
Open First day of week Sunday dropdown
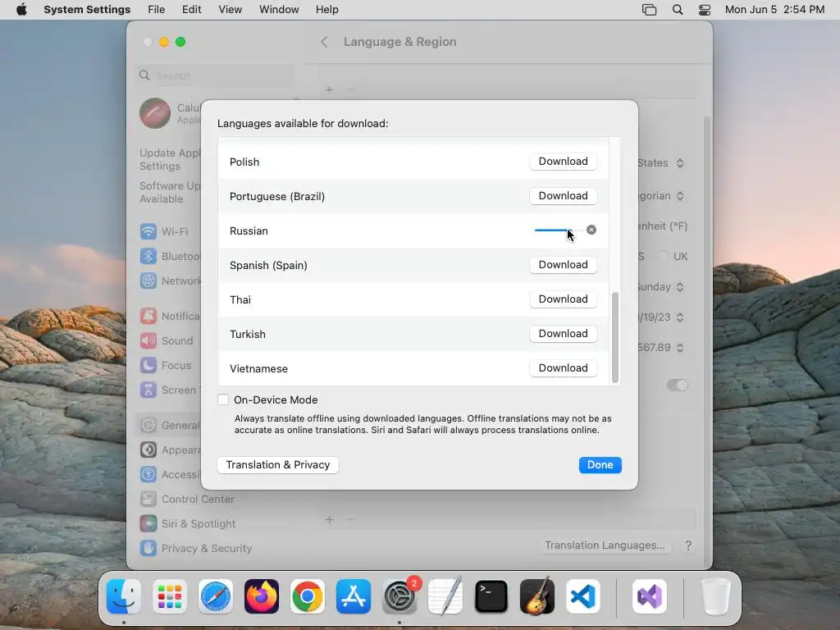(660, 286)
